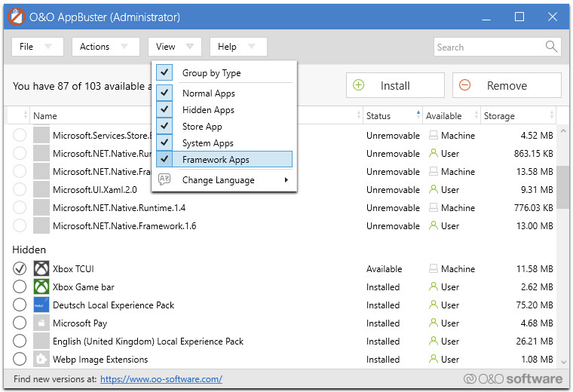The width and height of the screenshot is (573, 392).
Task: Click the scrollbar down arrow
Action: point(563,362)
